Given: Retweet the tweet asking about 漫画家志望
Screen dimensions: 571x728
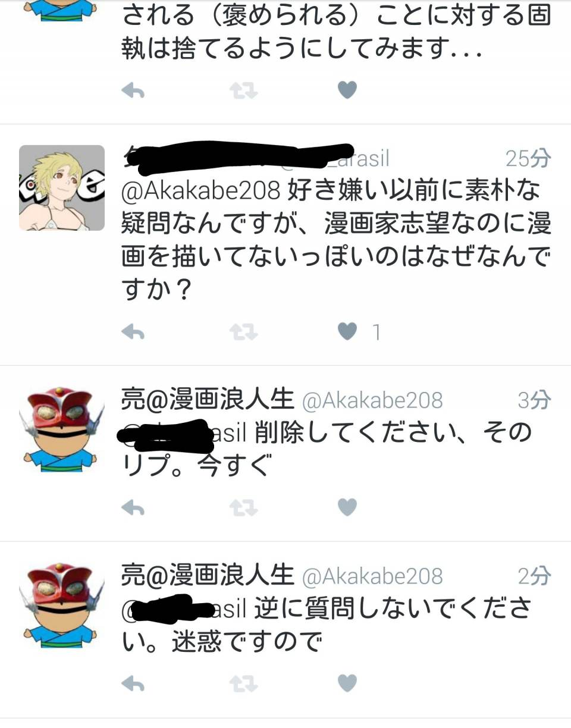Looking at the screenshot, I should (x=244, y=332).
